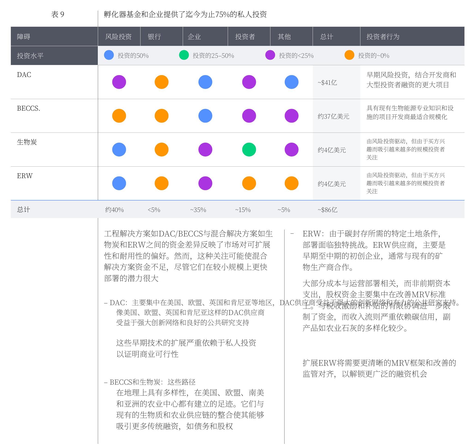Click ERW row orange dot under 其他
This screenshot has width=476, height=448.
291,183
